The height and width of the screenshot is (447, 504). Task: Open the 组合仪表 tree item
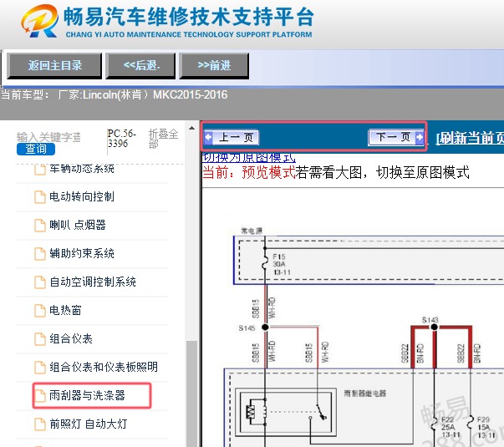pos(71,338)
